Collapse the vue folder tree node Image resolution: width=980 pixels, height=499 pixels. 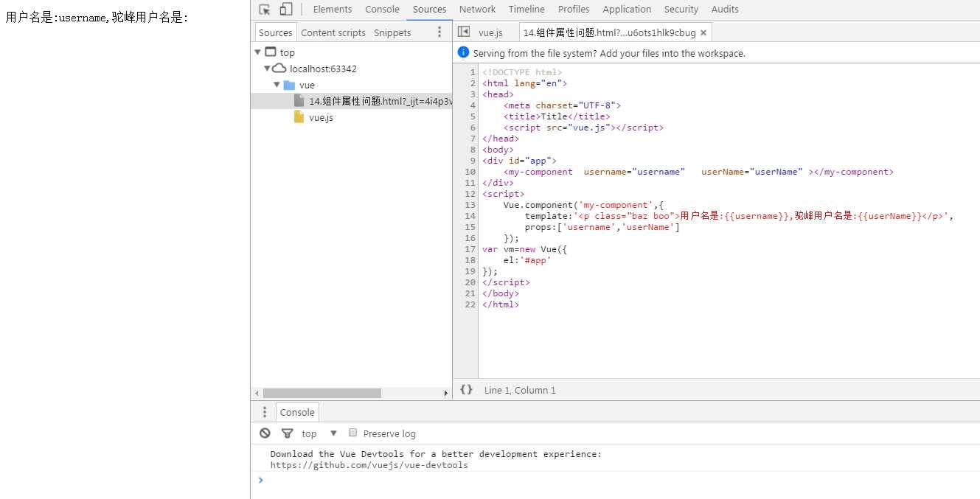pos(277,85)
